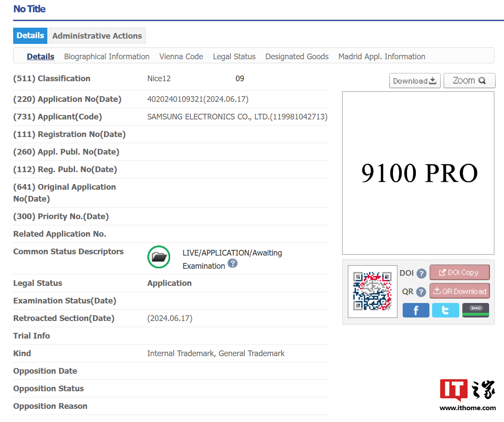Share via BAND icon
The height and width of the screenshot is (422, 504).
pos(476,310)
